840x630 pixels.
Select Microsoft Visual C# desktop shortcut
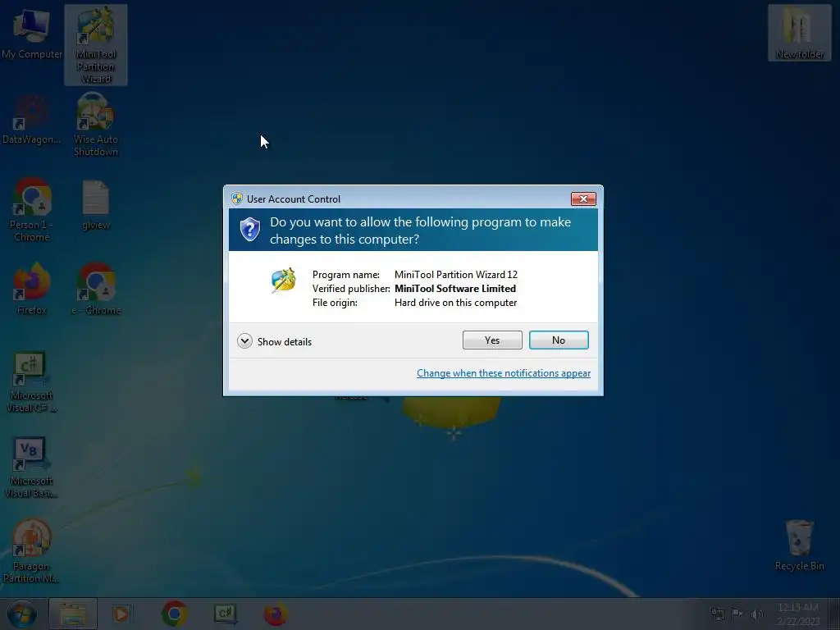click(x=32, y=382)
